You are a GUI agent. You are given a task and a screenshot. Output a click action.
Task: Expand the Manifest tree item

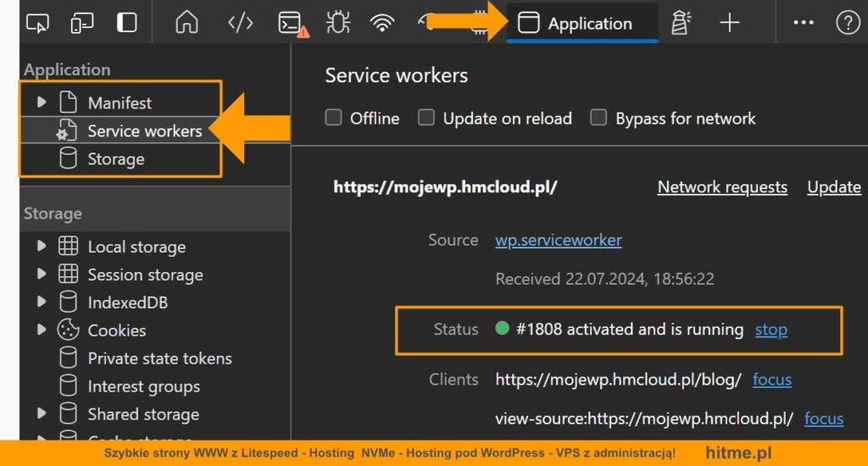42,103
